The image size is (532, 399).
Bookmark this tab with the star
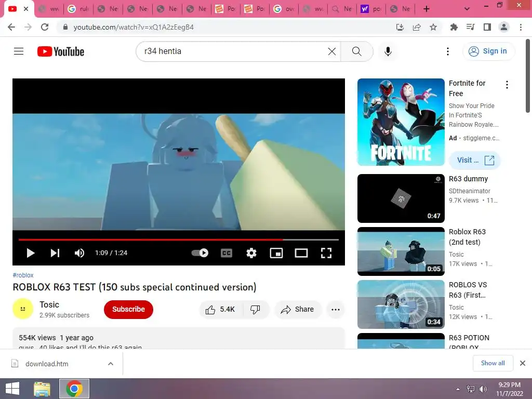point(433,27)
